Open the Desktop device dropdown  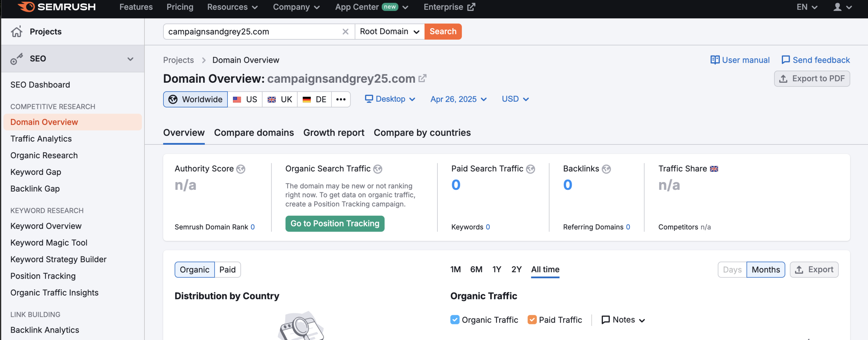pos(390,99)
